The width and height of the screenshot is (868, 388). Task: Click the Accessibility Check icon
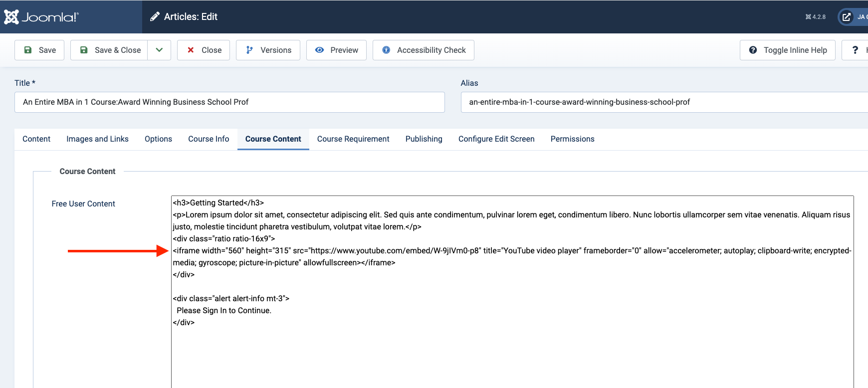point(386,50)
